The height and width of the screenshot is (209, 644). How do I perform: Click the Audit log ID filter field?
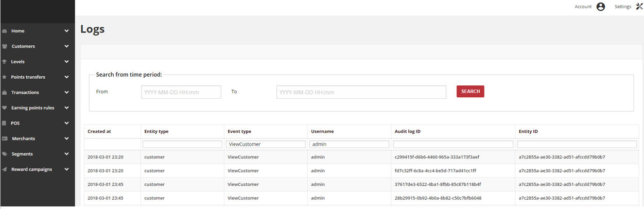[x=453, y=145]
